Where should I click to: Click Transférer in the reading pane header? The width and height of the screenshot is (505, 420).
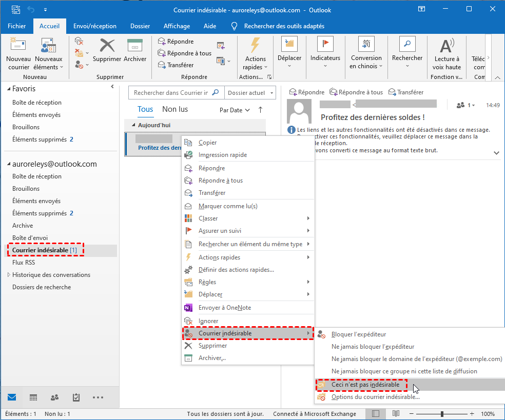pos(406,92)
